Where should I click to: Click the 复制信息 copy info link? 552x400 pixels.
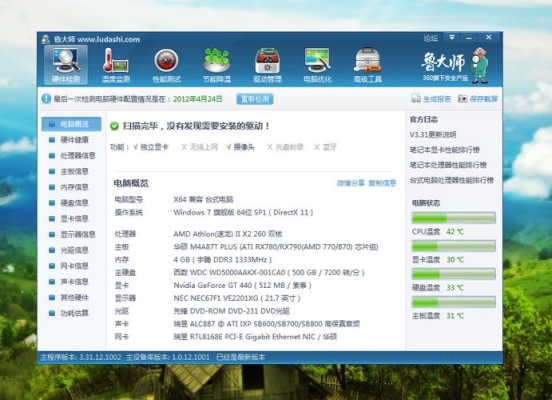tap(382, 183)
